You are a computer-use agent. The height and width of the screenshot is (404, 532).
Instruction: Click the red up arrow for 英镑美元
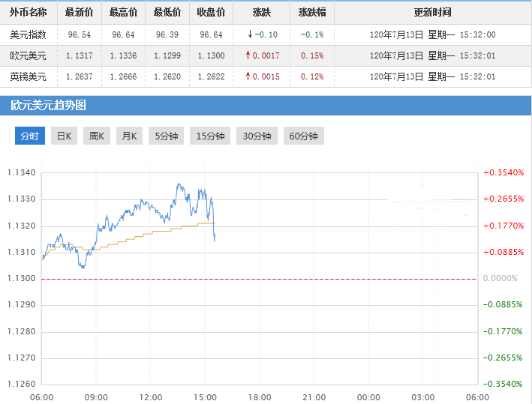point(249,76)
